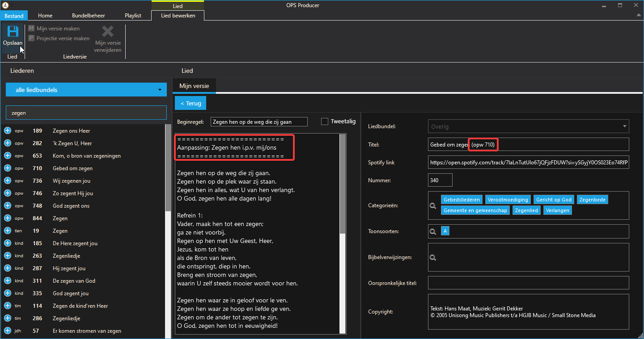Click the plus icon beside 'k Zegen U, Heer
Viewport: 644px width, 339px height.
[8, 143]
